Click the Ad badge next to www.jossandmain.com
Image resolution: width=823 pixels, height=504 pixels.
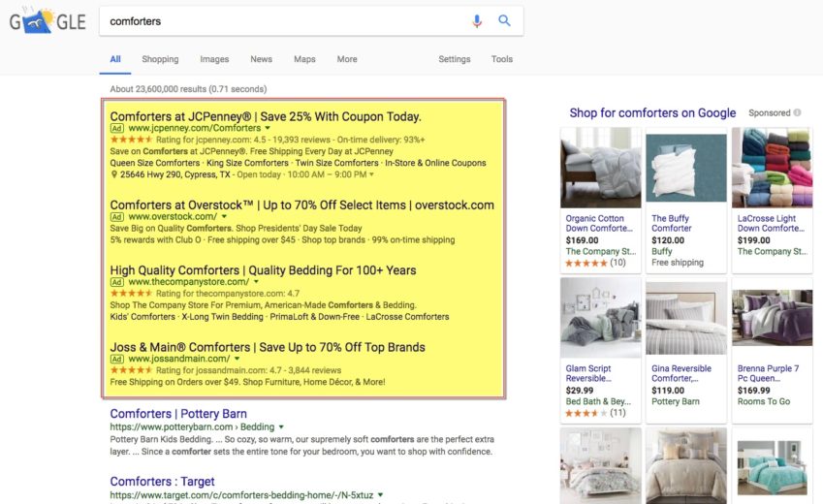(x=116, y=359)
